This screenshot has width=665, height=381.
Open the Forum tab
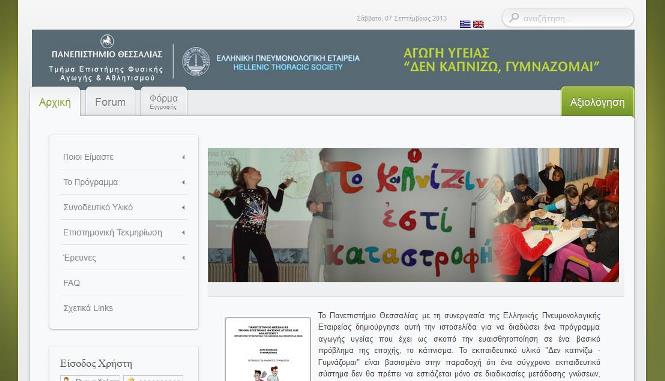point(110,102)
